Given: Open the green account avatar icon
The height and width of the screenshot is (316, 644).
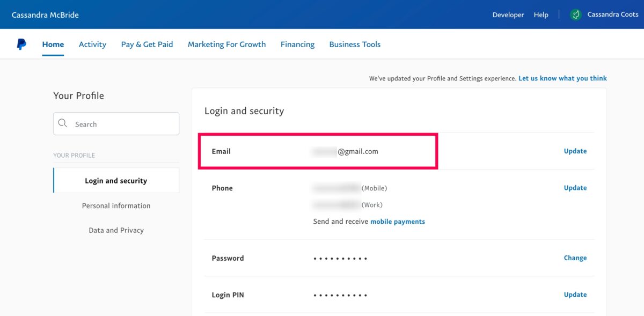Looking at the screenshot, I should coord(576,14).
